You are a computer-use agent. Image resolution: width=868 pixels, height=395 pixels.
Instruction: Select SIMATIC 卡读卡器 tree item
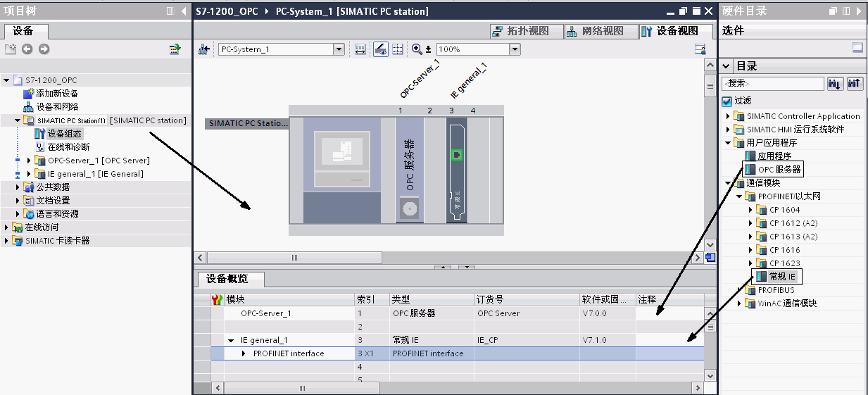[x=58, y=241]
